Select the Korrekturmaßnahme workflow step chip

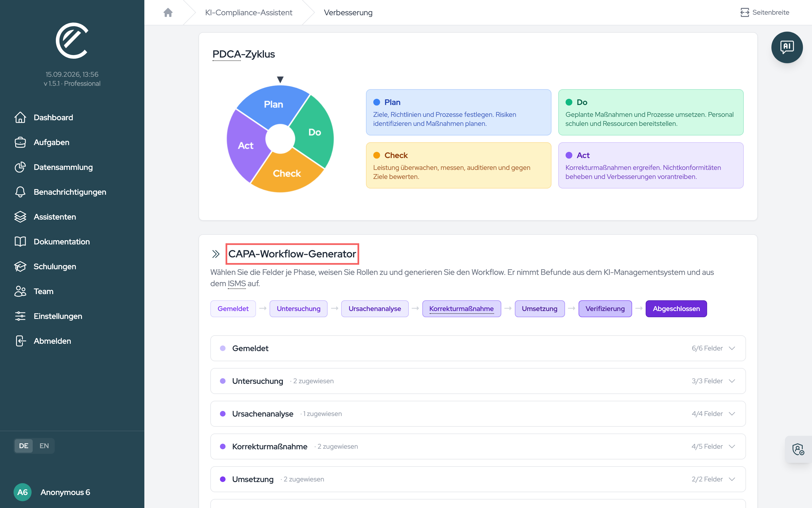pos(461,309)
